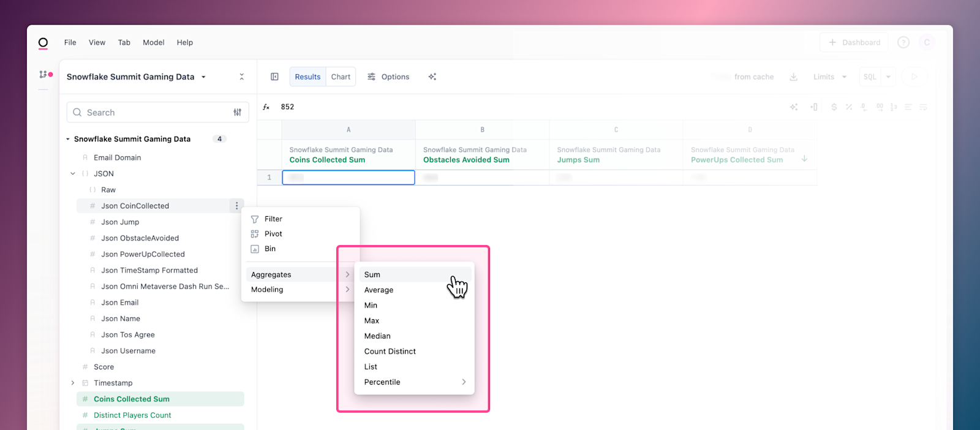Open search filter settings sliders icon
980x430 pixels.
(238, 112)
